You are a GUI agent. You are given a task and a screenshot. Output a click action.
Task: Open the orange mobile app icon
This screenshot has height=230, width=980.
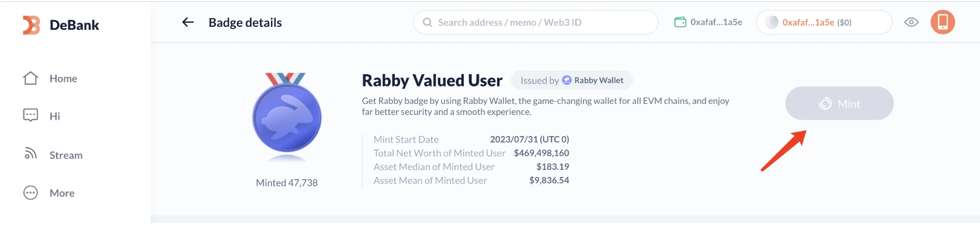coord(942,22)
